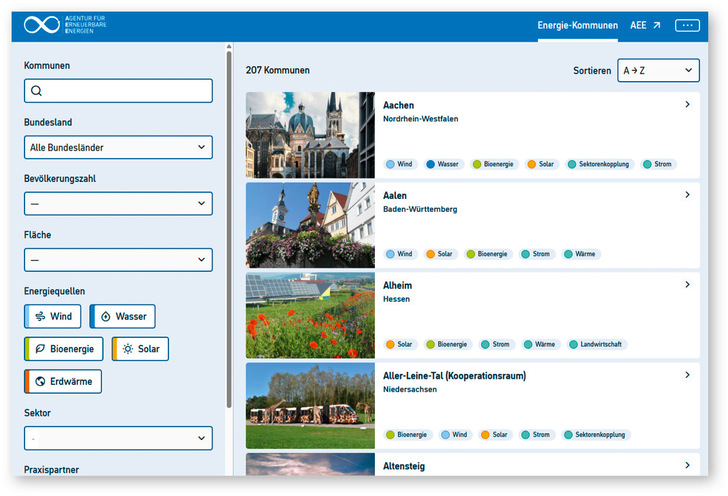728x496 pixels.
Task: Click the AEE infinity logo
Action: tap(42, 25)
